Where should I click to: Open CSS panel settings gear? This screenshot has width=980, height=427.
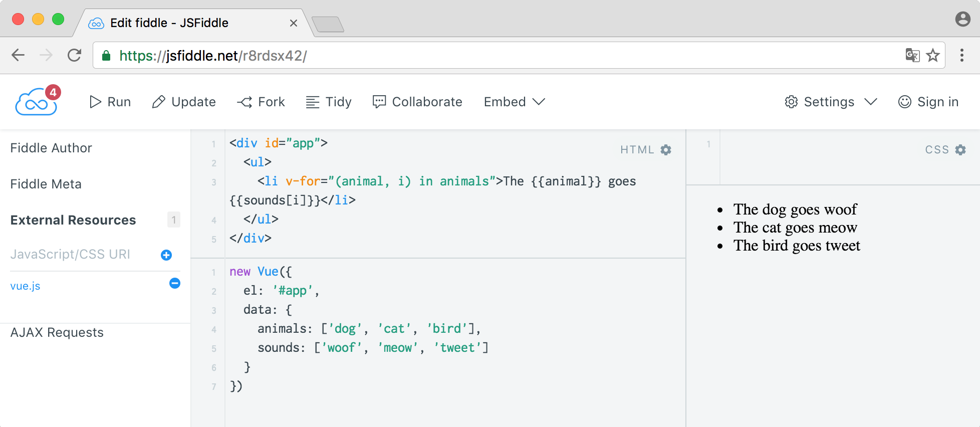[x=960, y=150]
